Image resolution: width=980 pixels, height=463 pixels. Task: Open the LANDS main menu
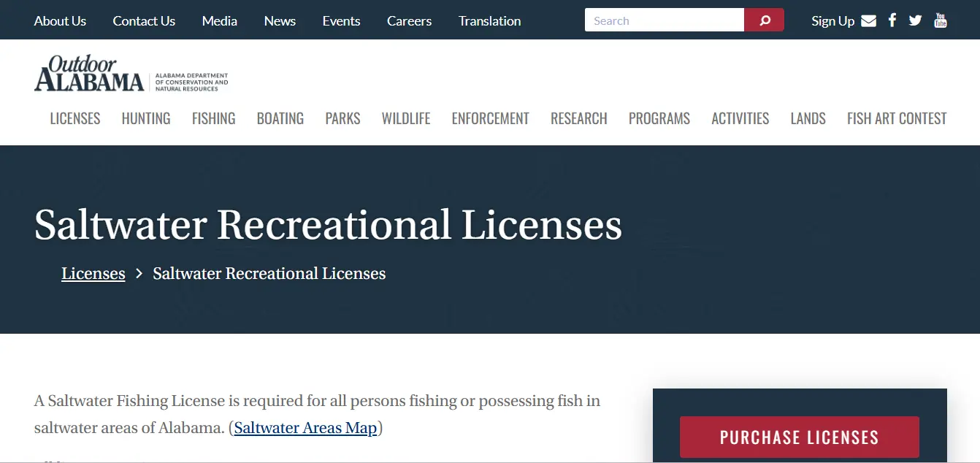pos(808,118)
